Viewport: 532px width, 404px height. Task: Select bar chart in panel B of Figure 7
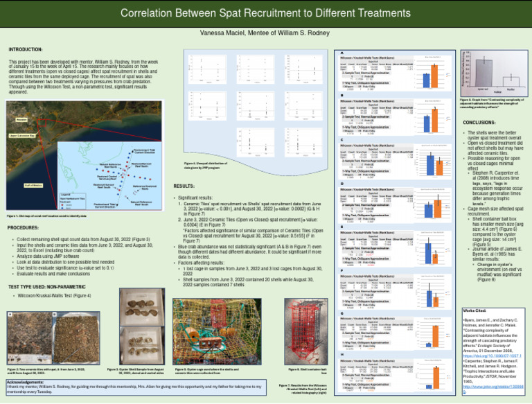pos(432,116)
